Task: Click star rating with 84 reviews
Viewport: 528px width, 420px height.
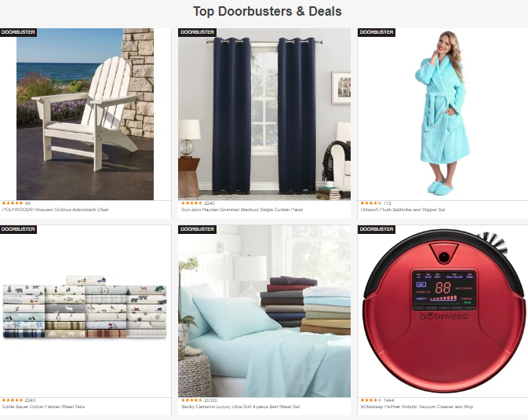Action: click(x=16, y=203)
